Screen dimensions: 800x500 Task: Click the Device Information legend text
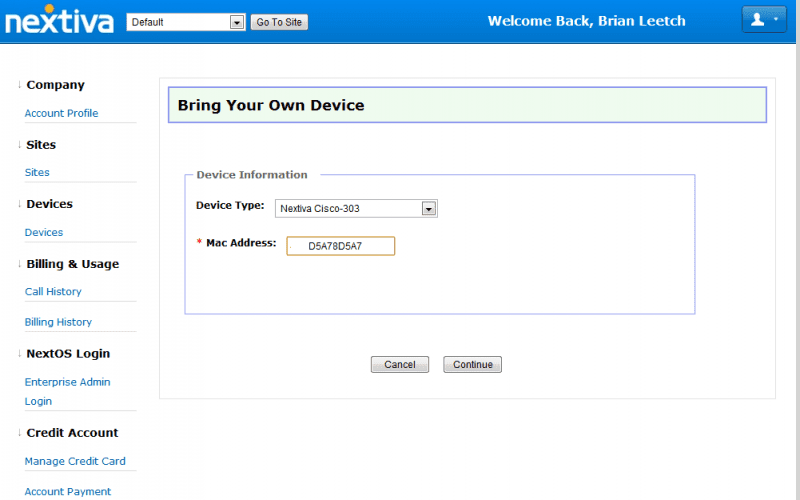pos(252,174)
